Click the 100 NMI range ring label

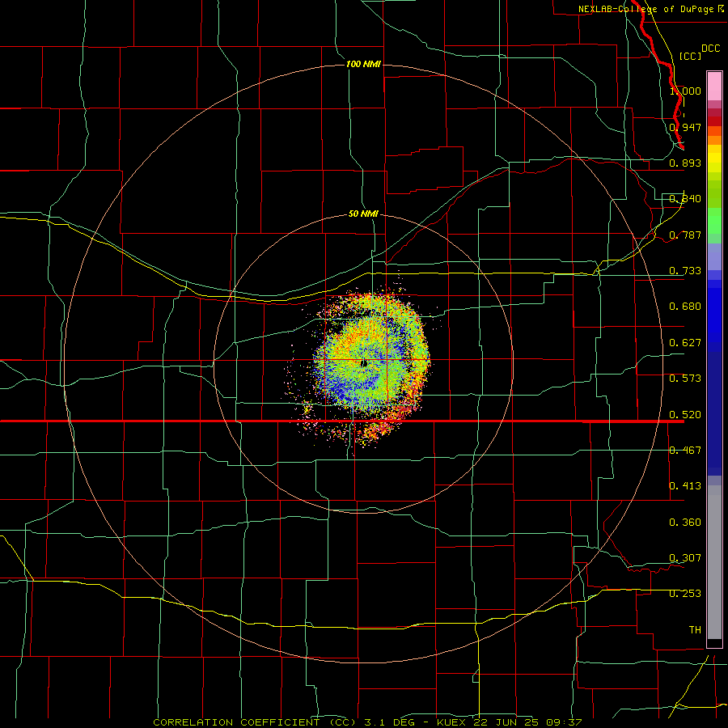[363, 64]
